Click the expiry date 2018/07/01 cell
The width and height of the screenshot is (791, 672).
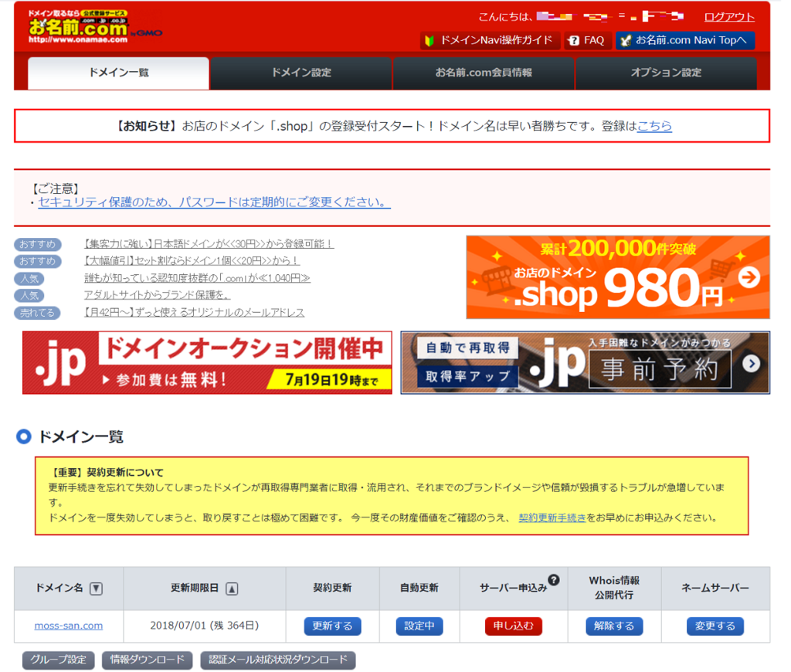pyautogui.click(x=204, y=626)
